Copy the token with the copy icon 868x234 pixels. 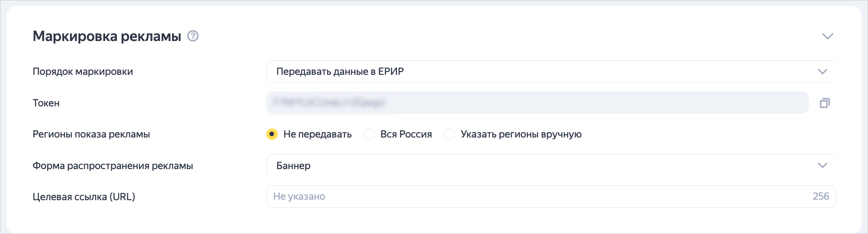click(825, 103)
